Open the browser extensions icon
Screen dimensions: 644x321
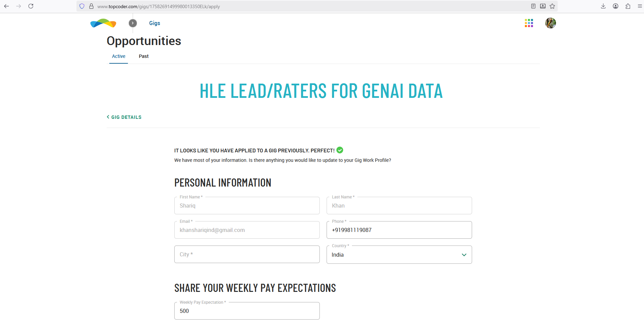point(628,6)
